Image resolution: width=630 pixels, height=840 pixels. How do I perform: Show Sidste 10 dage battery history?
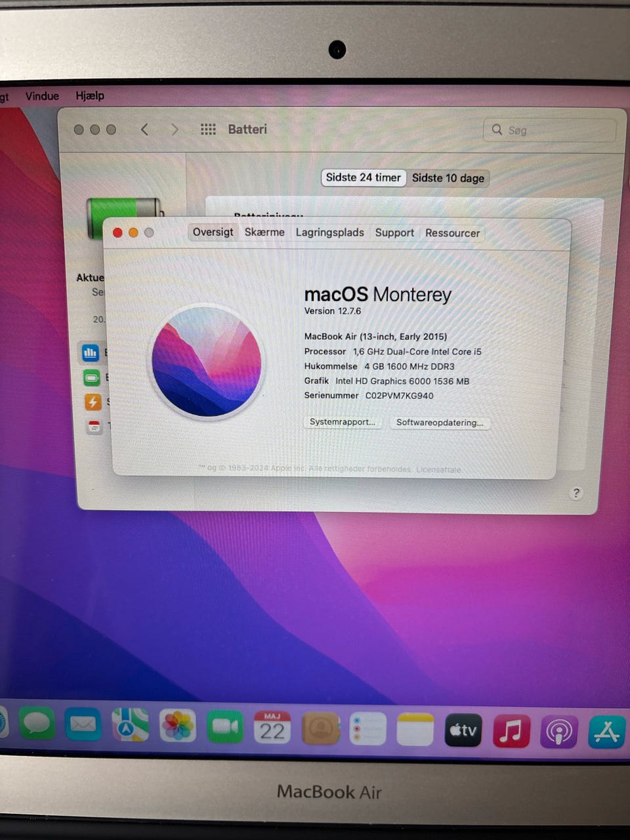pos(448,178)
